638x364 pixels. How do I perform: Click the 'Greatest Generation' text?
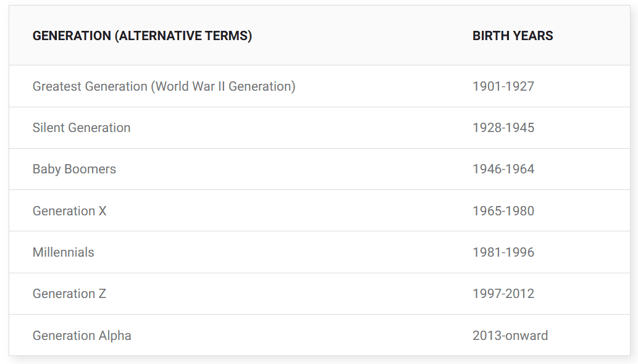pyautogui.click(x=90, y=86)
